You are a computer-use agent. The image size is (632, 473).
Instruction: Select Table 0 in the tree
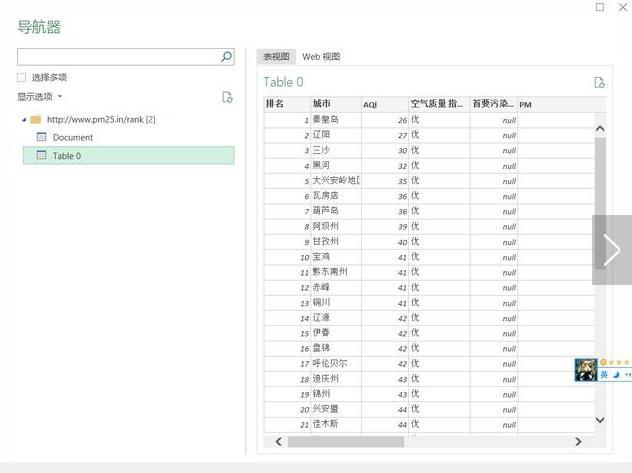129,156
